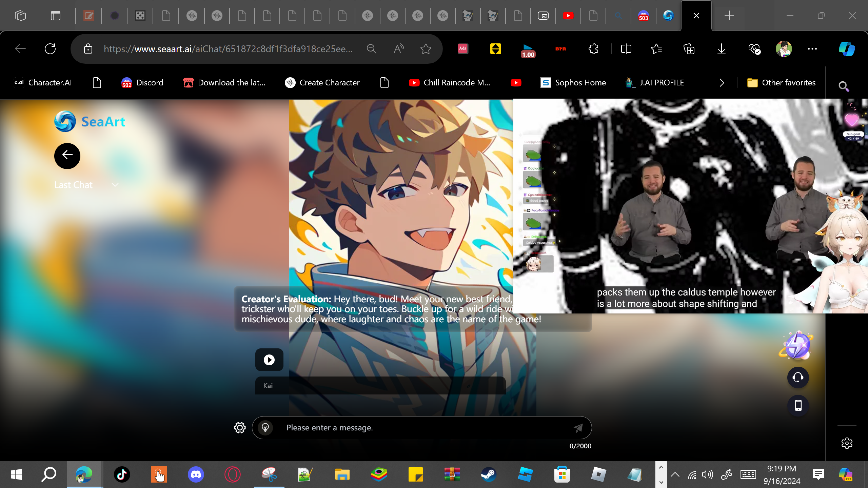Open the Ads extension icon
Image resolution: width=868 pixels, height=488 pixels.
click(x=463, y=49)
